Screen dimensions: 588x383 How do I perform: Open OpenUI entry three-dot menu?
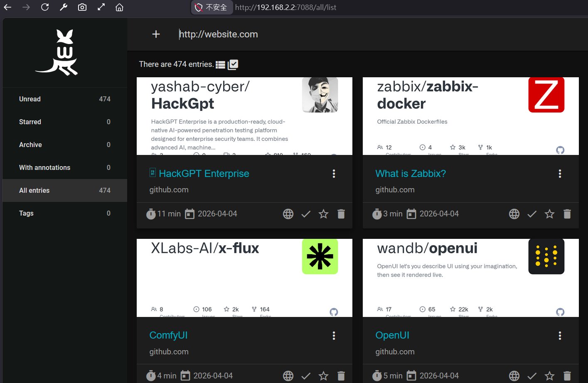click(560, 336)
